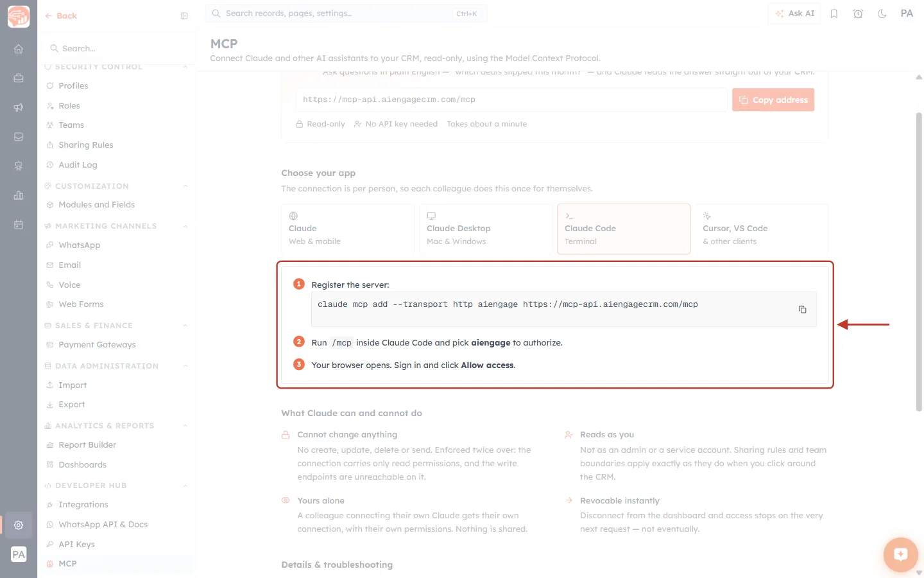The image size is (924, 578).
Task: Click the "Reads as you" heading
Action: 607,435
